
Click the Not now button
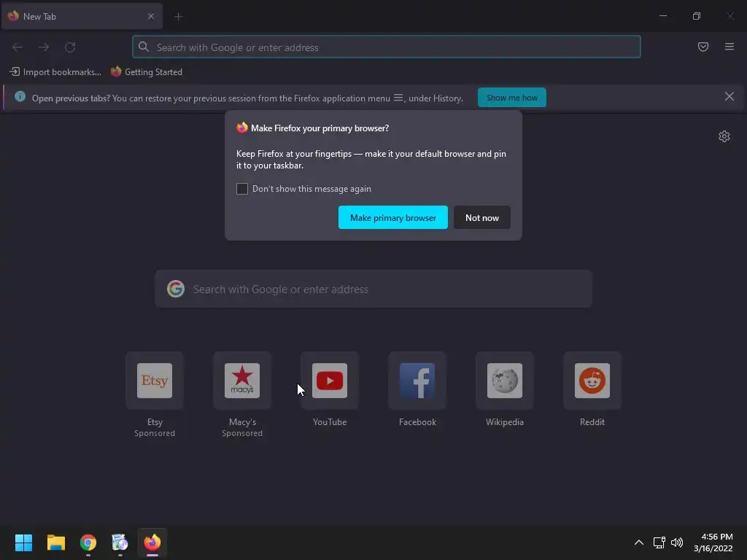pos(482,217)
